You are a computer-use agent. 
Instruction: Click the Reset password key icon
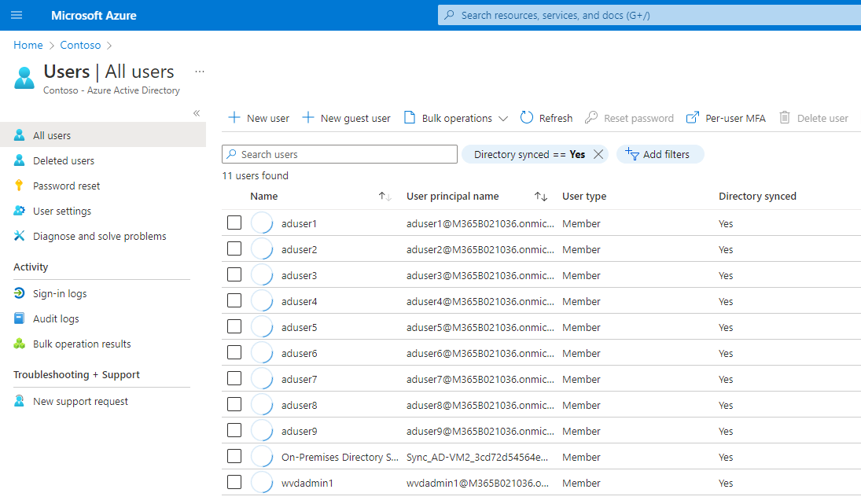tap(591, 117)
